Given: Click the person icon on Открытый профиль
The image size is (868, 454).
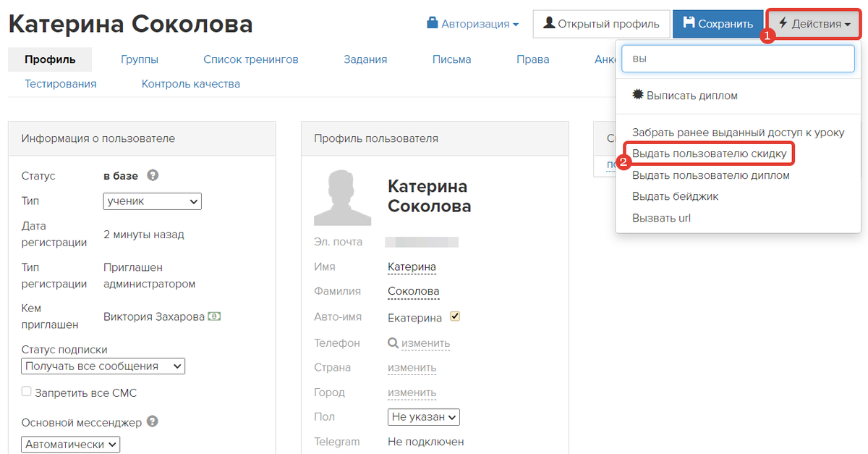Looking at the screenshot, I should [x=549, y=23].
